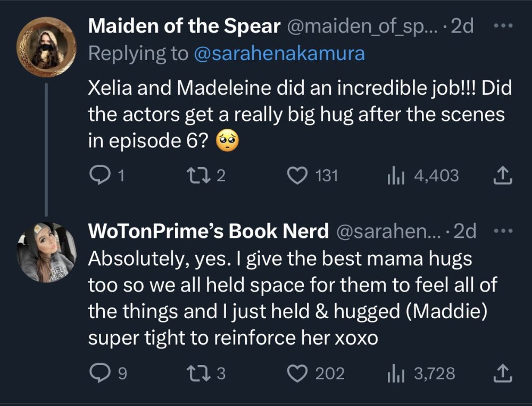View analytics showing 4,403 views

(x=393, y=175)
